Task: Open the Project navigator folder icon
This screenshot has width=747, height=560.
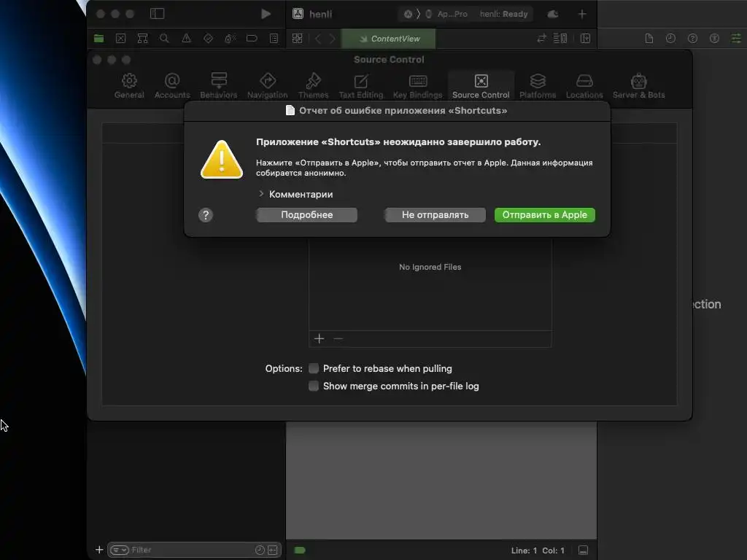Action: coord(98,39)
